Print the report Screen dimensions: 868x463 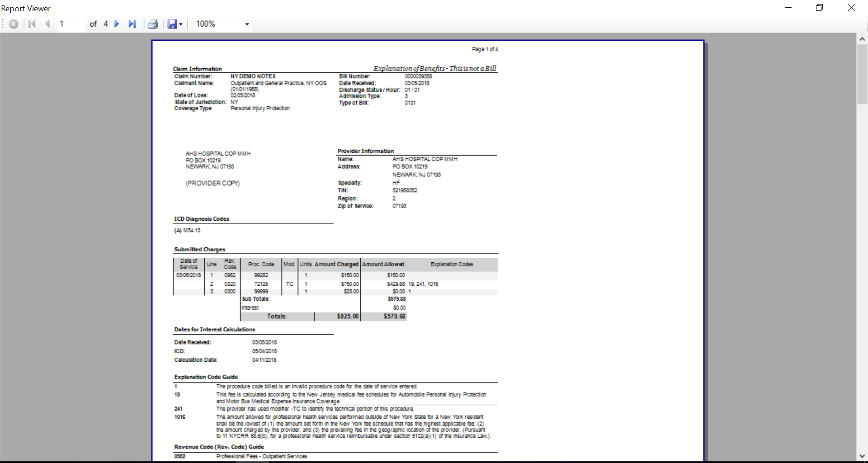(x=153, y=24)
